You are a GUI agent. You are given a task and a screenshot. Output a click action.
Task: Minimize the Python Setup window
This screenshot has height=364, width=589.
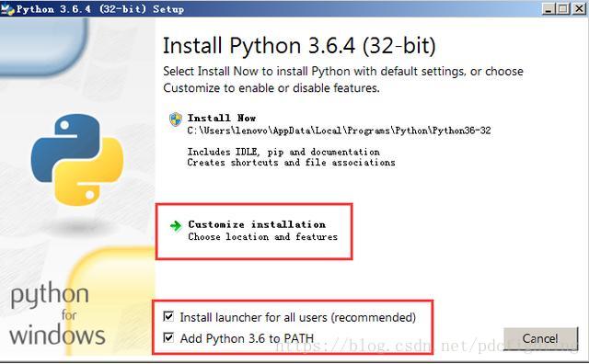point(549,9)
